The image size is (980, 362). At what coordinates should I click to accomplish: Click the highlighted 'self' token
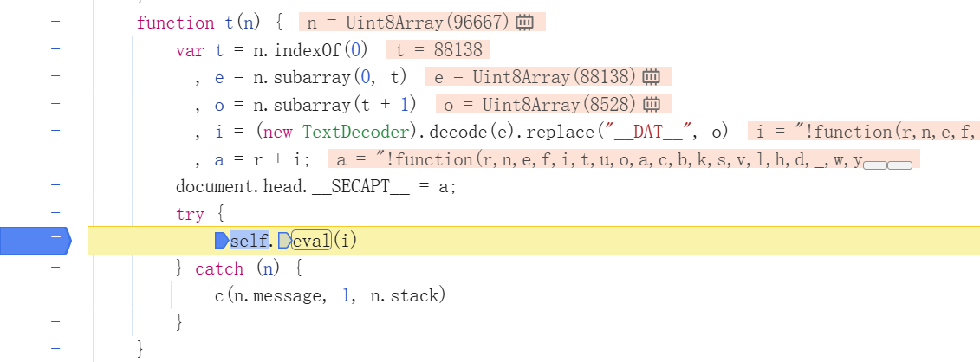tap(249, 241)
